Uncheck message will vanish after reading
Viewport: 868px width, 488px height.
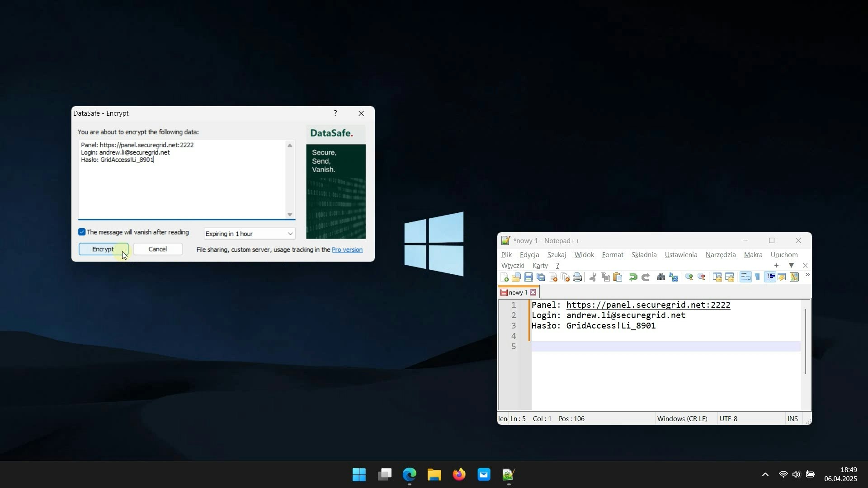pos(82,232)
